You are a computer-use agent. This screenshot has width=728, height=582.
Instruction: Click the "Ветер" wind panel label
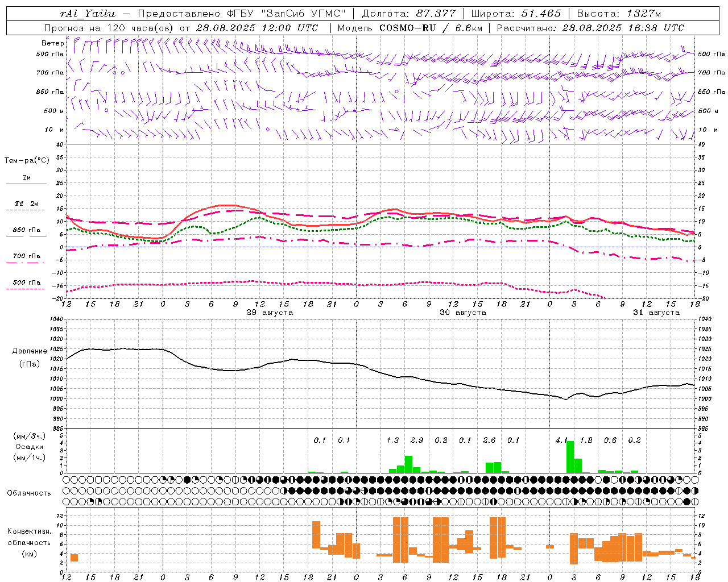click(x=52, y=43)
